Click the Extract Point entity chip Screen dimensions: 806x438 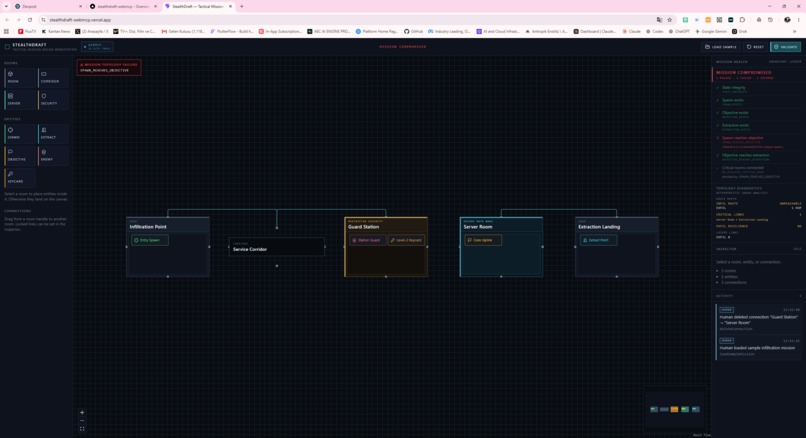pos(598,240)
